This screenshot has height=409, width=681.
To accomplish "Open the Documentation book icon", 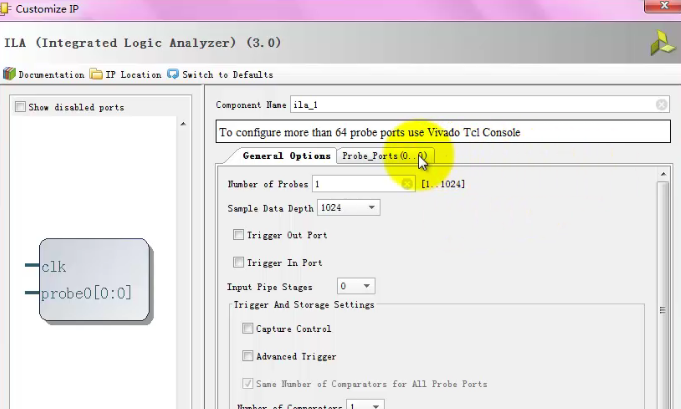I will (9, 74).
